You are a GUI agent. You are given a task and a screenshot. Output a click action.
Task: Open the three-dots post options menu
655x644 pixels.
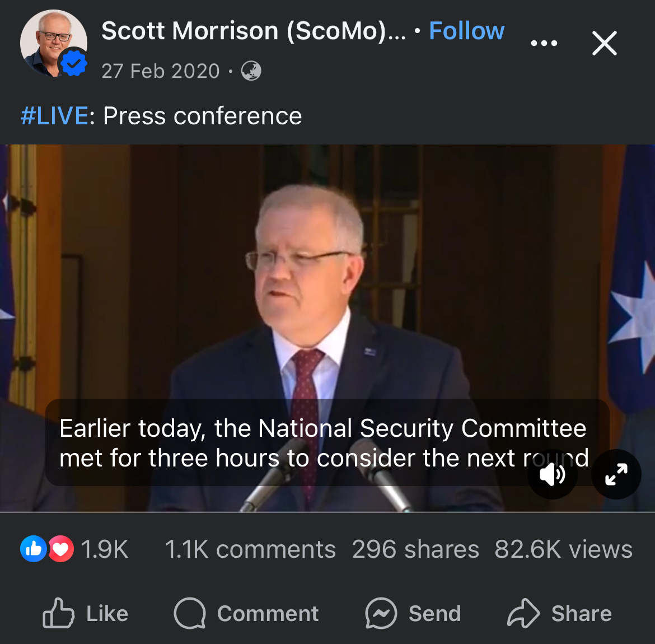(544, 43)
